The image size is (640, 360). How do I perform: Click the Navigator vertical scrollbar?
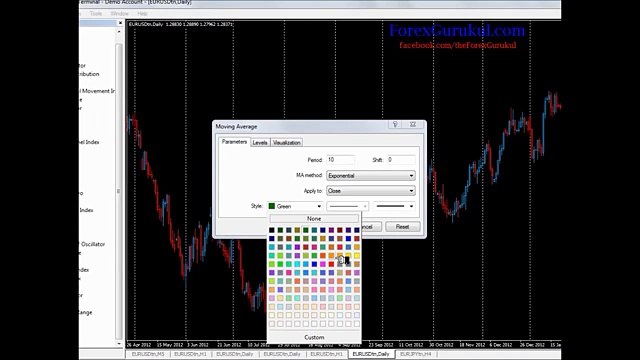tap(119, 191)
